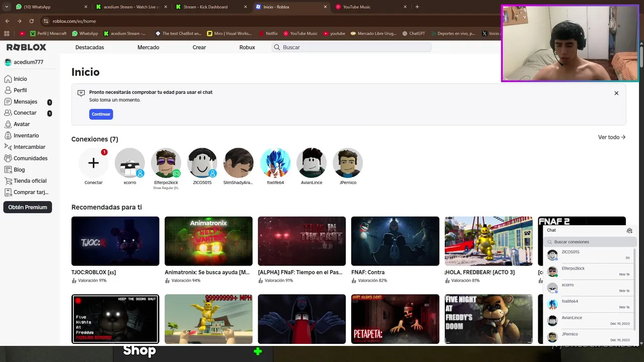The width and height of the screenshot is (644, 362).
Task: Click the Obtén Premium button
Action: pyautogui.click(x=28, y=207)
